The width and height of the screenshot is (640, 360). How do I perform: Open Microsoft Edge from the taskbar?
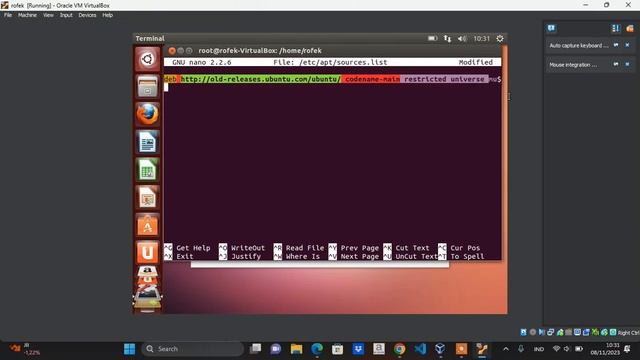[317, 349]
